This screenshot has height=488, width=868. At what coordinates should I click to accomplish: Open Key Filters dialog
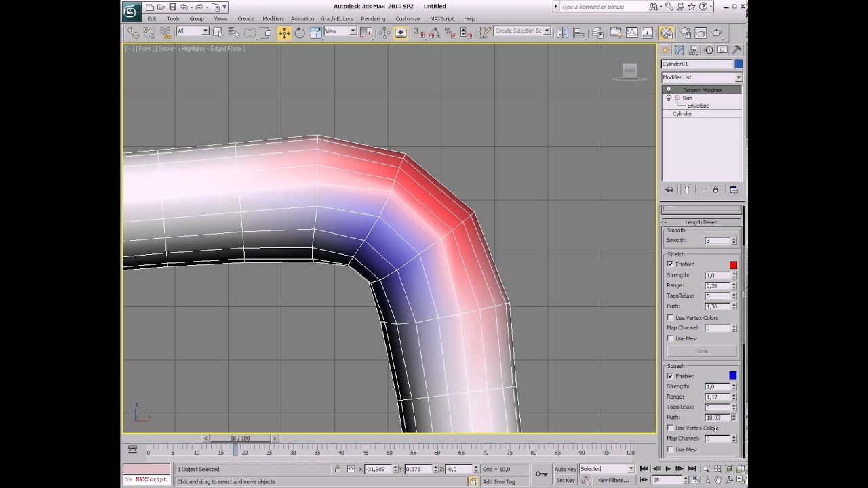[613, 481]
